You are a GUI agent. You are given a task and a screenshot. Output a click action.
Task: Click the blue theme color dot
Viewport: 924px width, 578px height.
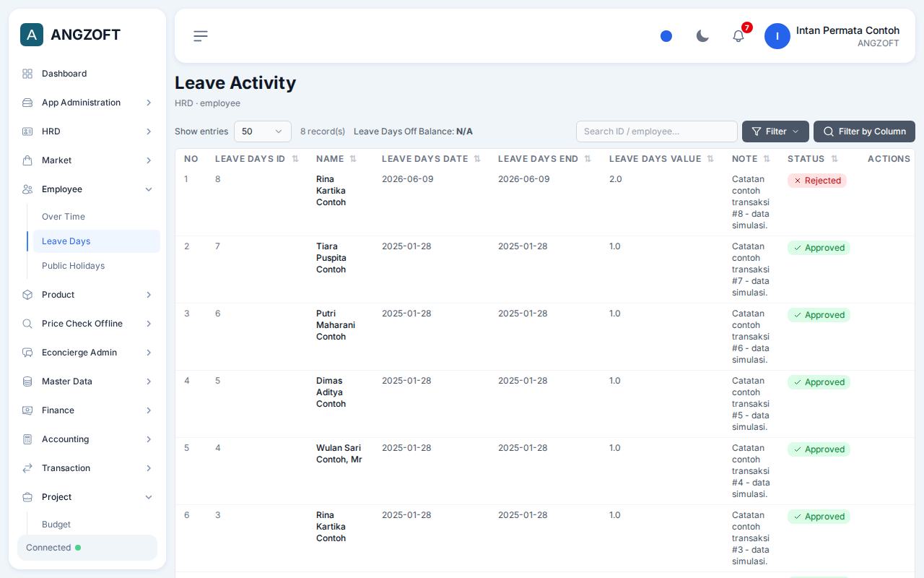pyautogui.click(x=666, y=36)
